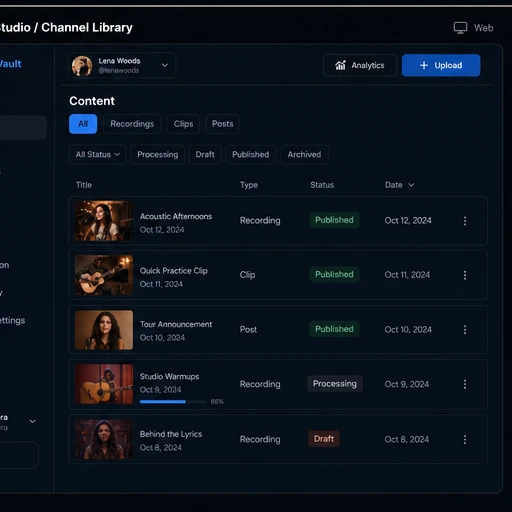This screenshot has width=512, height=512.
Task: Click Published badge on Tour Announcement row
Action: [x=334, y=329]
